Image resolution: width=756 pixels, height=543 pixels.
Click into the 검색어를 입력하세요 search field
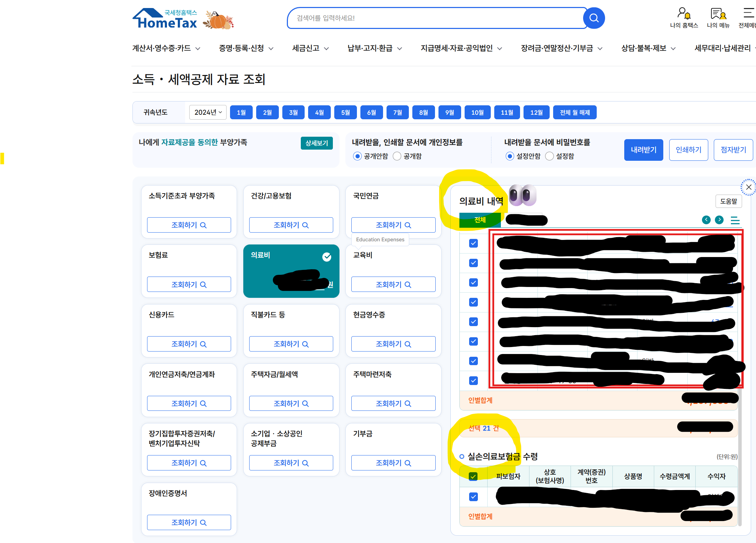[436, 18]
